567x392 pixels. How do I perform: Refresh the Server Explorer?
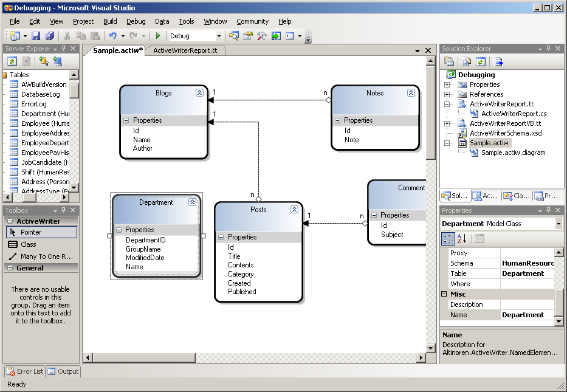tap(12, 61)
